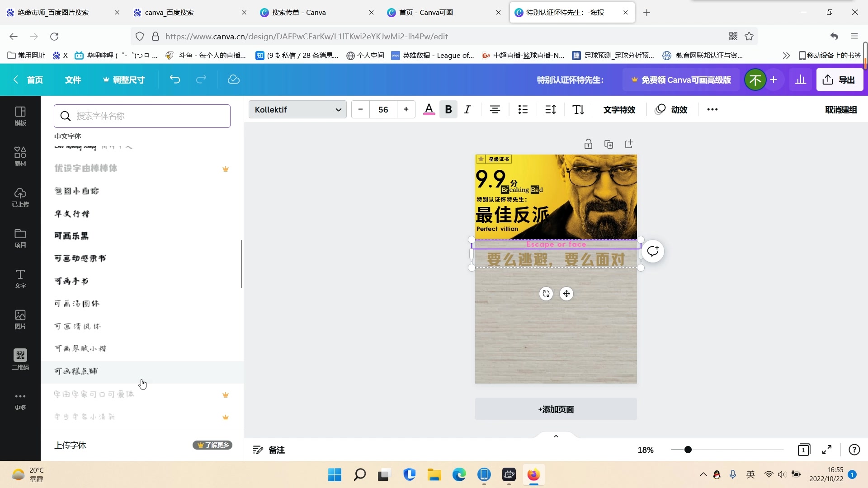Click the move handle below selected text

pyautogui.click(x=566, y=294)
